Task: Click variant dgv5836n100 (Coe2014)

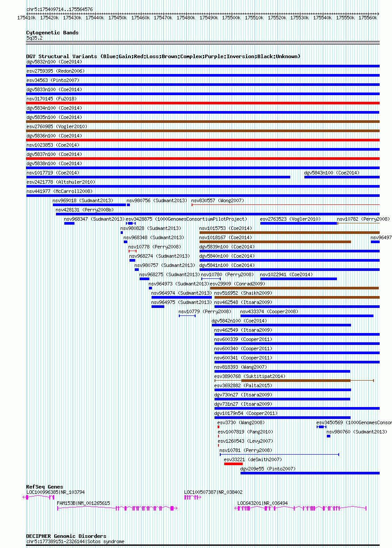Action: [x=203, y=140]
